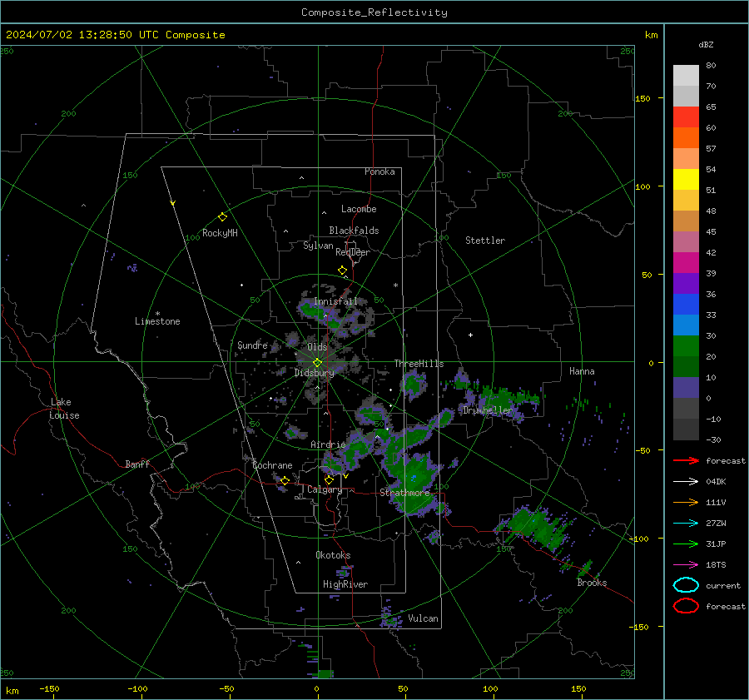Click the Ponoka city label
Image resolution: width=749 pixels, height=700 pixels.
(379, 171)
